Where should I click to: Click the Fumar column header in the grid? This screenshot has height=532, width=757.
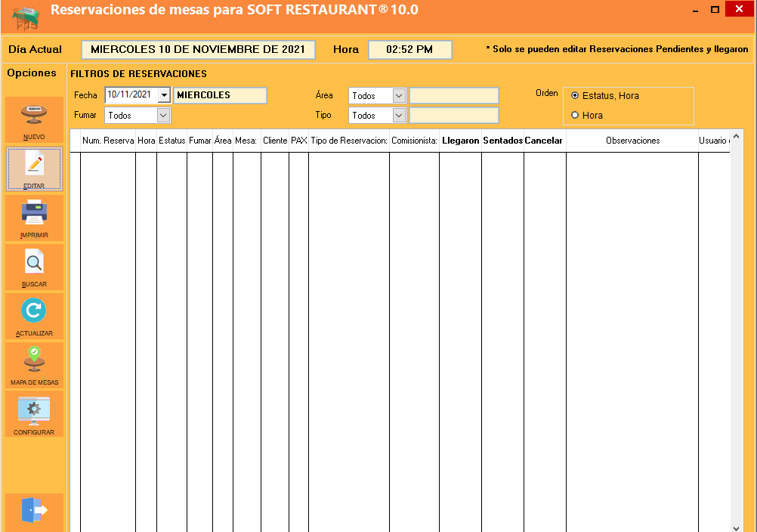click(x=200, y=141)
